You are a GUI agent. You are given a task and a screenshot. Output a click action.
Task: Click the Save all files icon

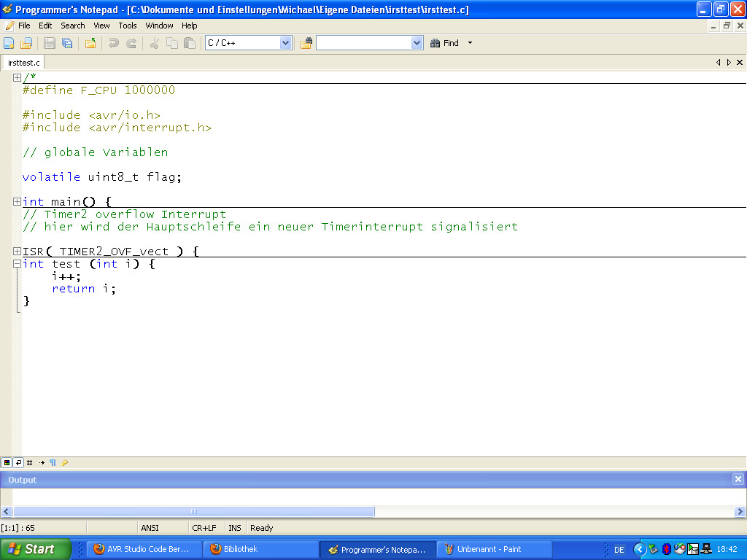67,43
